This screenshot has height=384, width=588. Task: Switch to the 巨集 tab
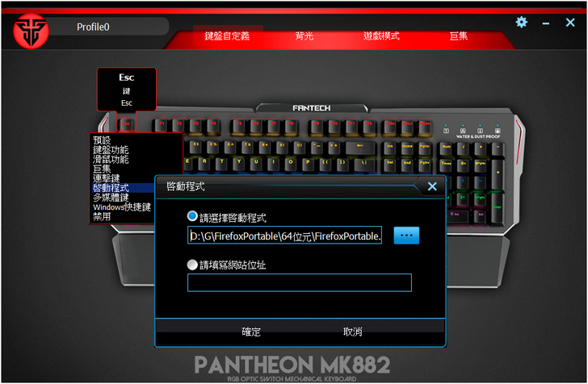click(458, 36)
